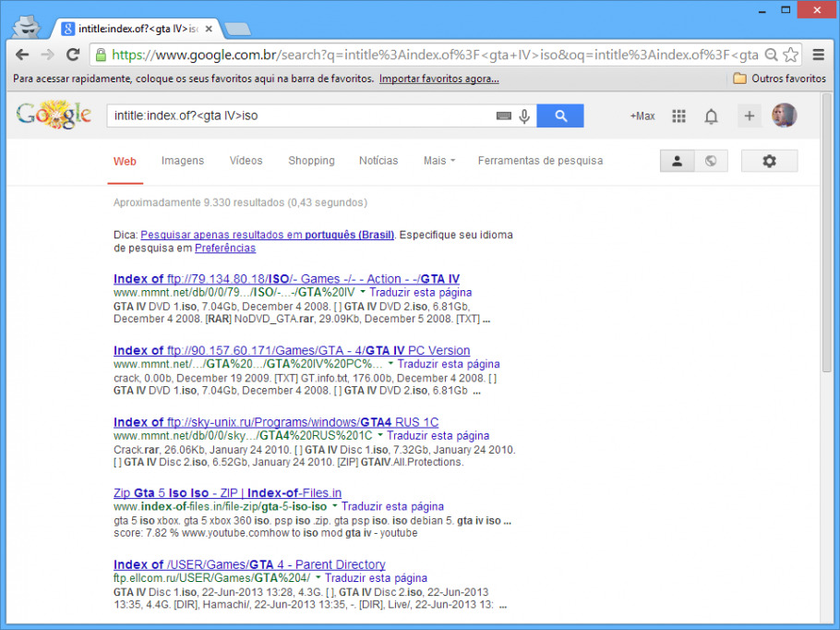840x630 pixels.
Task: Open result Index of ftp://79.134.80.18/ISO
Action: point(286,279)
